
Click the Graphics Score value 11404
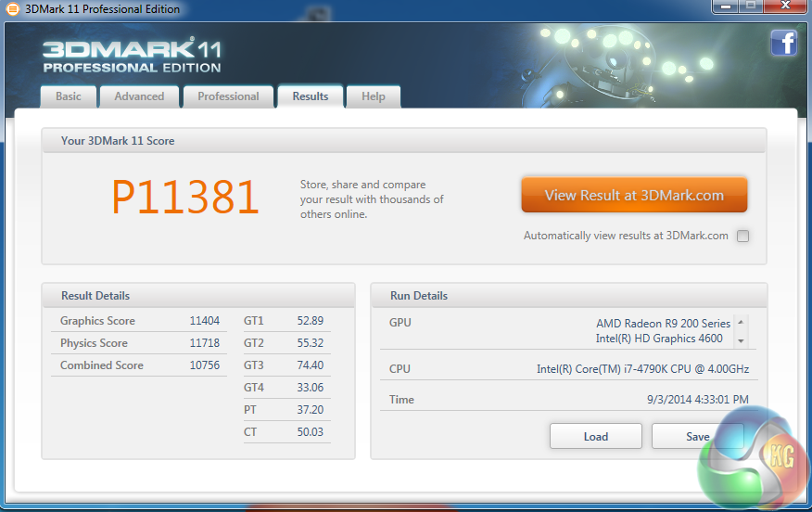[205, 321]
